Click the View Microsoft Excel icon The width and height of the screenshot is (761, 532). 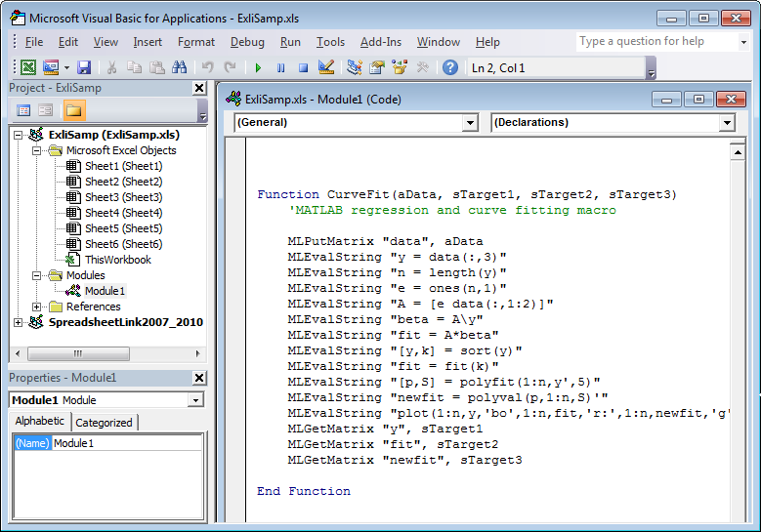(x=27, y=67)
